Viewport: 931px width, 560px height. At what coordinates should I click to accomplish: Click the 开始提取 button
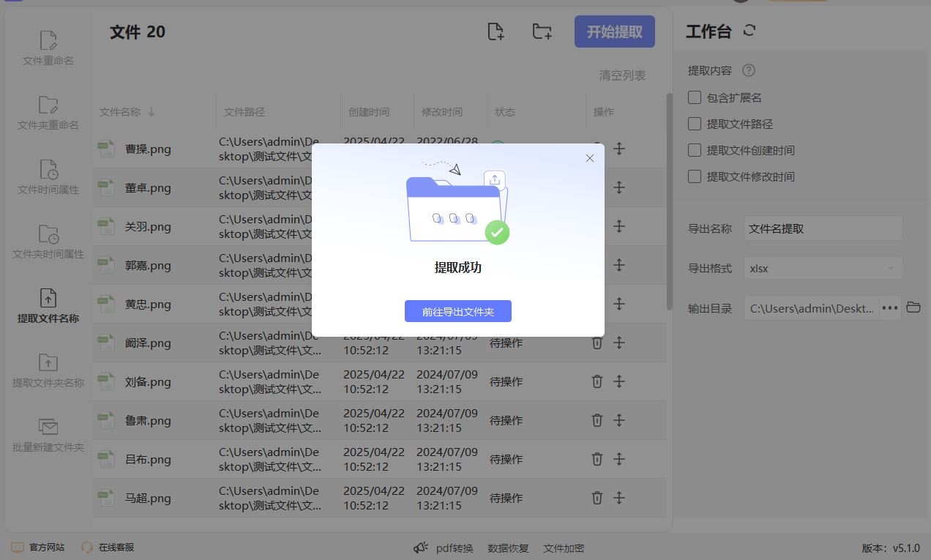tap(615, 31)
